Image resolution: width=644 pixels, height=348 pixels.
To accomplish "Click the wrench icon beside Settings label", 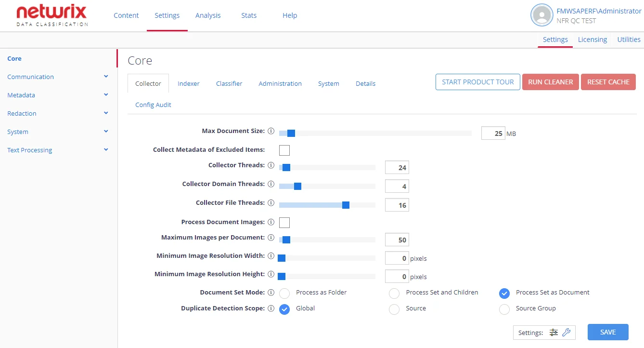I will pos(567,333).
